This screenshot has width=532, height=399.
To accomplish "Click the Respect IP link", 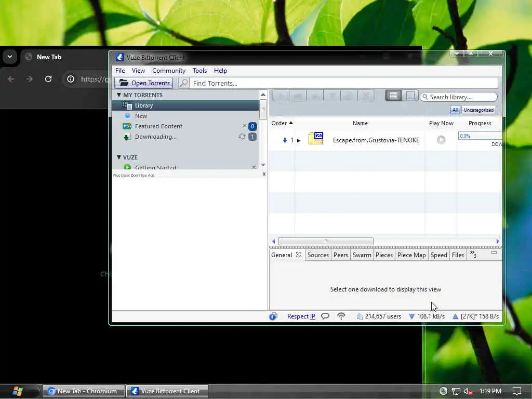I will pyautogui.click(x=301, y=316).
